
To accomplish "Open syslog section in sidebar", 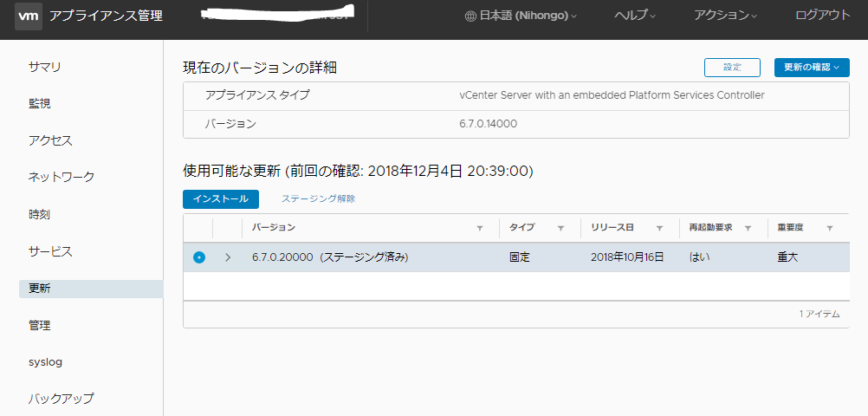I will tap(45, 362).
